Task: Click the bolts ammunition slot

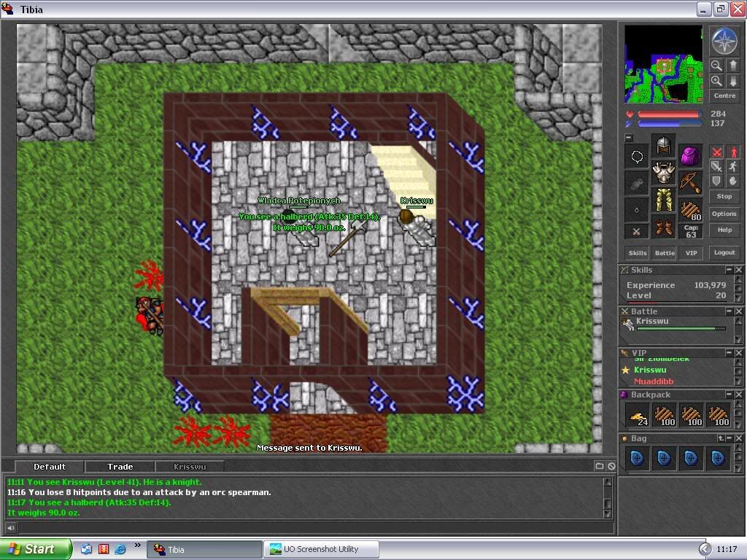Action: pos(690,209)
